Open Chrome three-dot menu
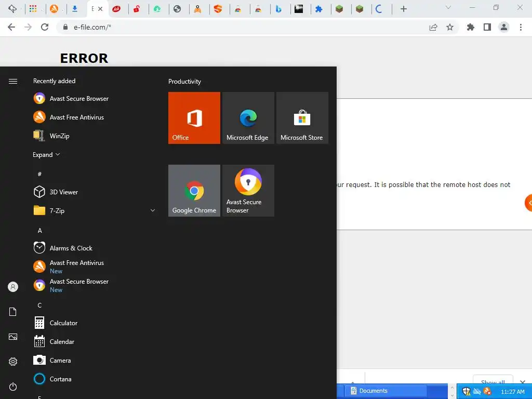Screen dimensions: 532x399 pyautogui.click(x=521, y=27)
